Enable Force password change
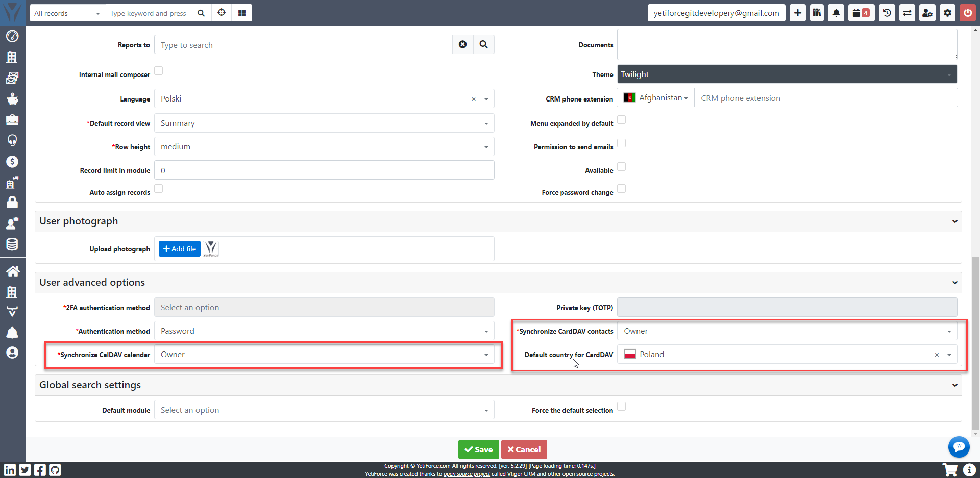The height and width of the screenshot is (478, 980). tap(622, 189)
